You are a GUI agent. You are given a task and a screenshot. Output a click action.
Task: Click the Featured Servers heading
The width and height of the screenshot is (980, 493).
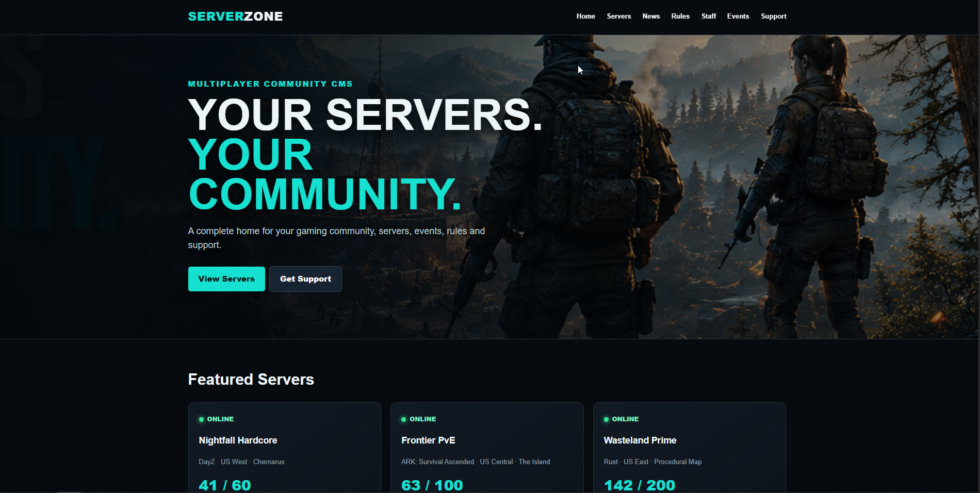[x=251, y=380]
